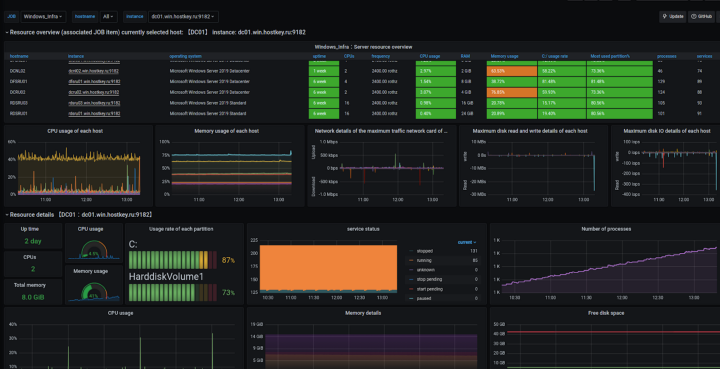The height and width of the screenshot is (369, 720).
Task: Click the CPUs stat panel showing 2
Action: point(33,263)
